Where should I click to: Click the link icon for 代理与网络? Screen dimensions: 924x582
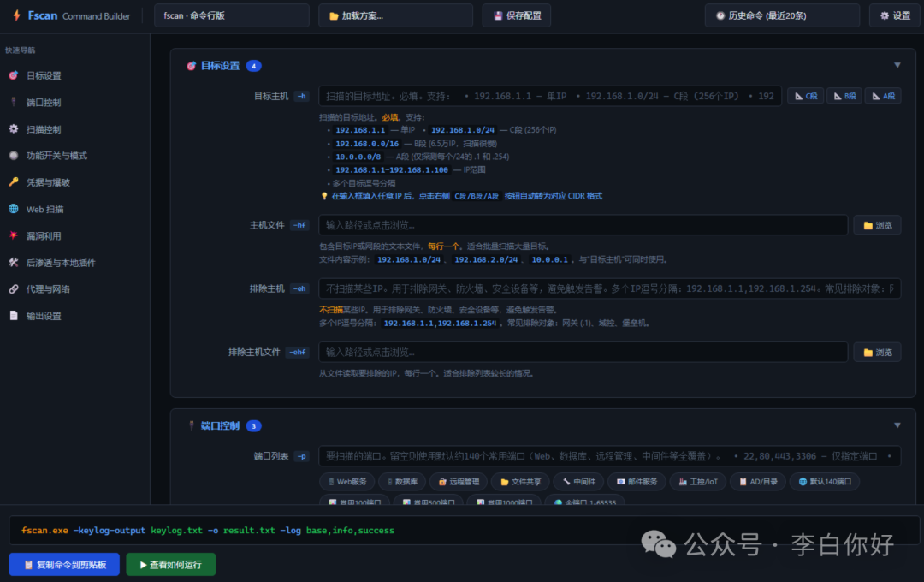pyautogui.click(x=14, y=289)
